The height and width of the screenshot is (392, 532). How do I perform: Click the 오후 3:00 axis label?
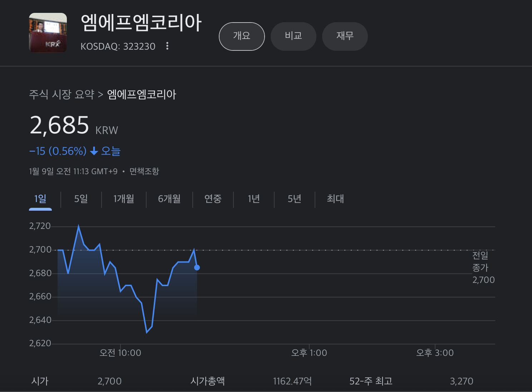(435, 353)
